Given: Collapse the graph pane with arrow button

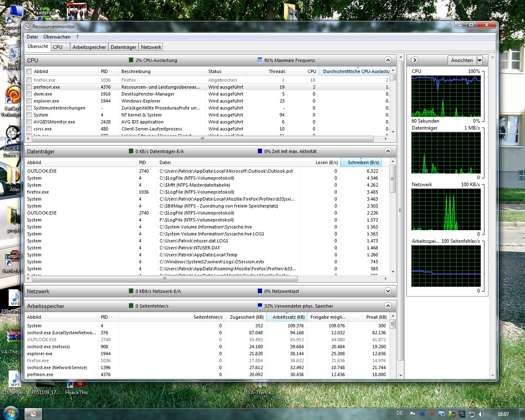Looking at the screenshot, I should tap(415, 60).
